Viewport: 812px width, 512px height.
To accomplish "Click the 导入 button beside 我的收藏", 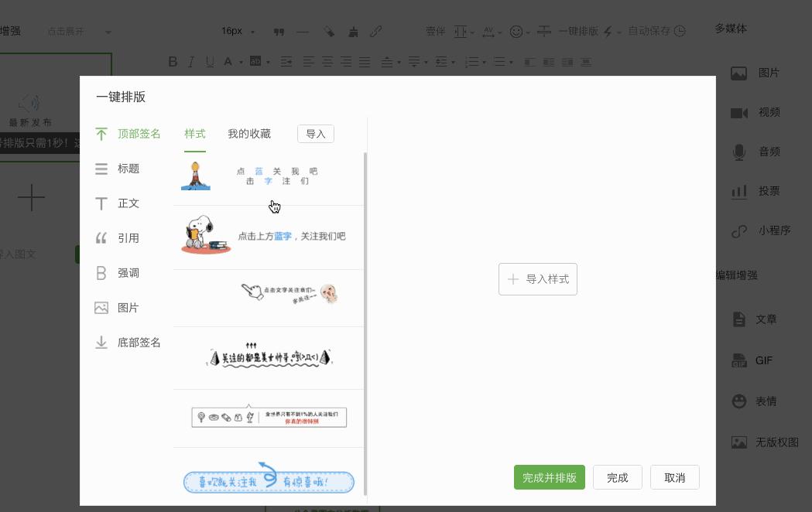I will [x=315, y=134].
